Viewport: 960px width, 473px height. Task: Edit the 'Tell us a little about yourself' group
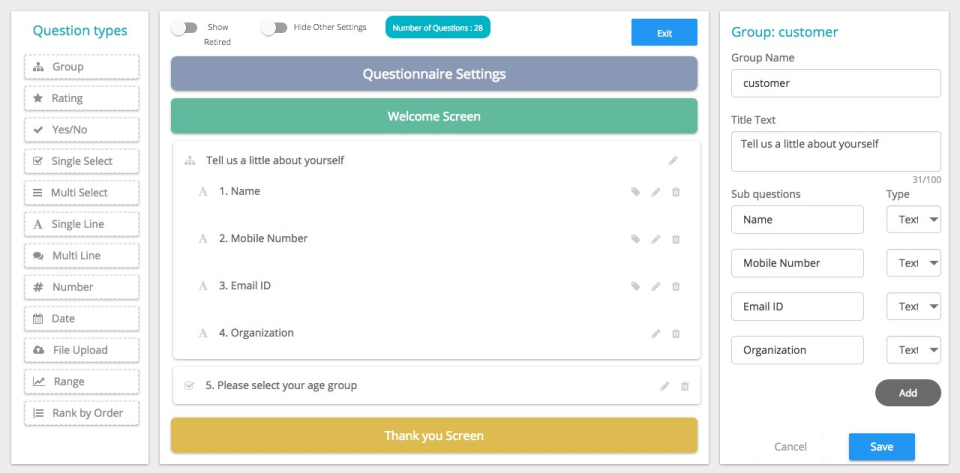click(673, 161)
